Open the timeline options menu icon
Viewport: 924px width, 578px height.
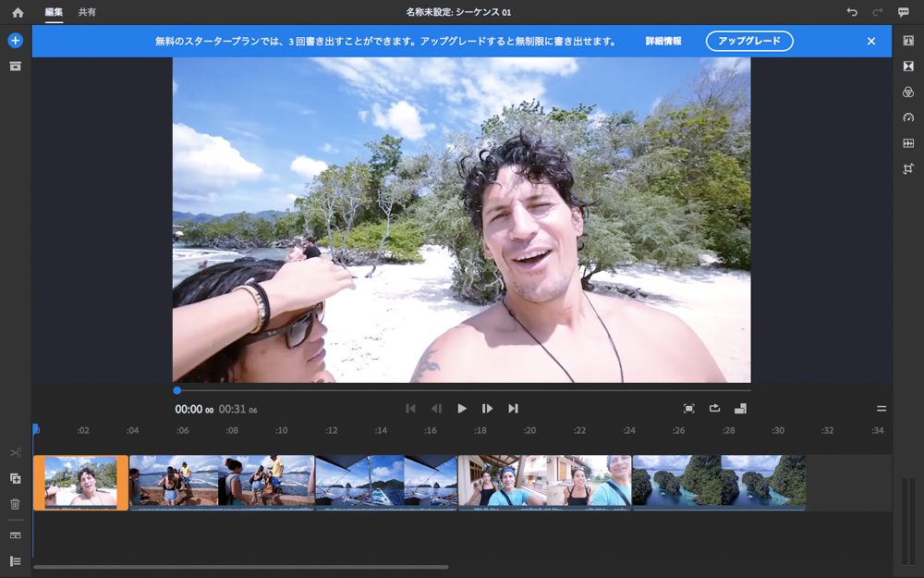(881, 408)
